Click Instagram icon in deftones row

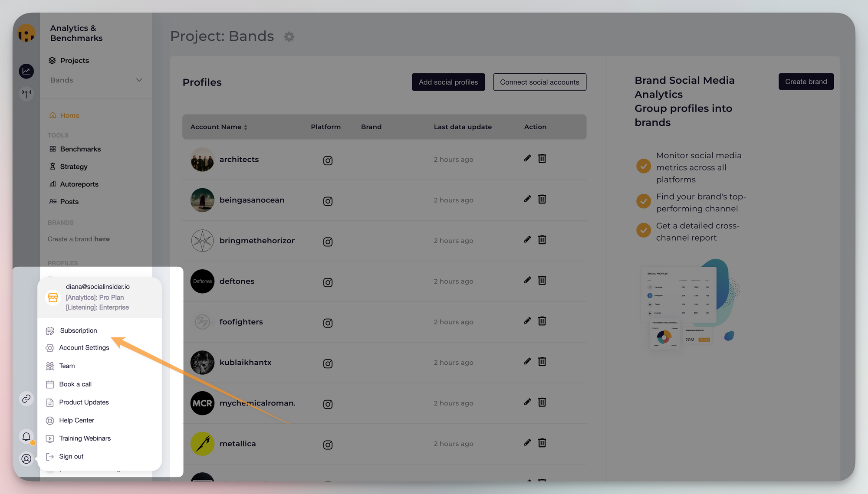pyautogui.click(x=328, y=282)
